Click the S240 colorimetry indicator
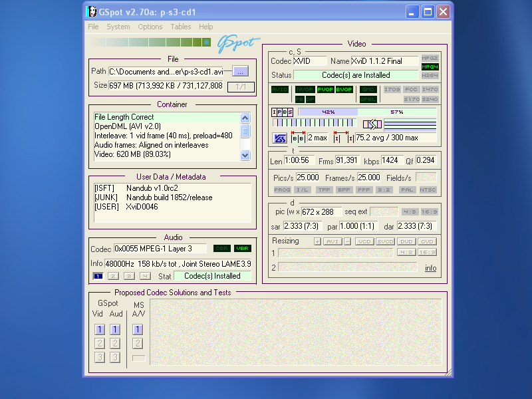 [x=430, y=99]
